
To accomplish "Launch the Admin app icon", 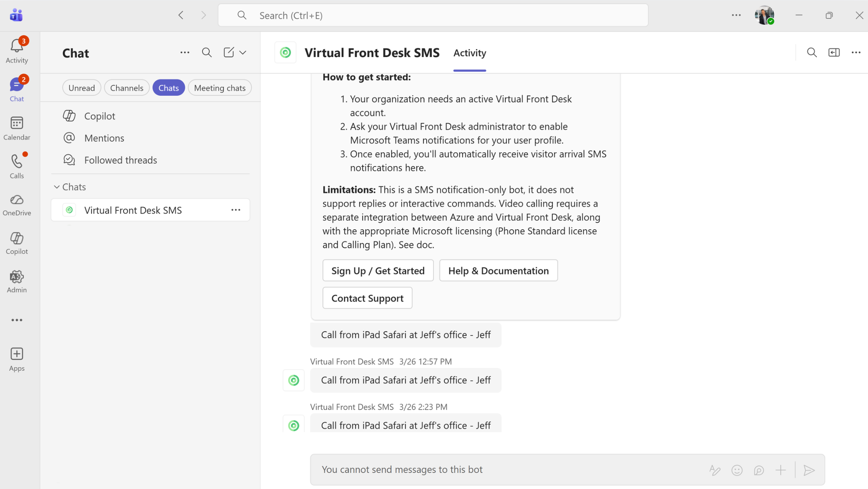I will tap(17, 282).
